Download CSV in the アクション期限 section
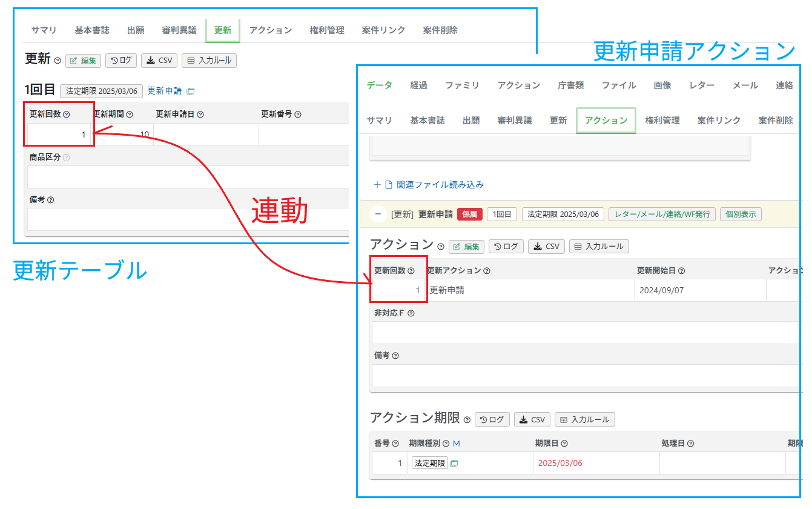812x509 pixels. [532, 419]
